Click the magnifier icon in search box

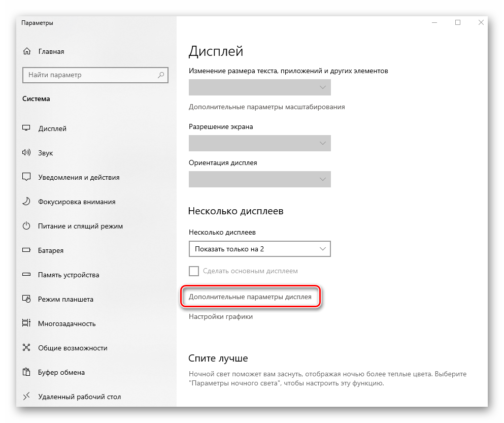click(161, 75)
